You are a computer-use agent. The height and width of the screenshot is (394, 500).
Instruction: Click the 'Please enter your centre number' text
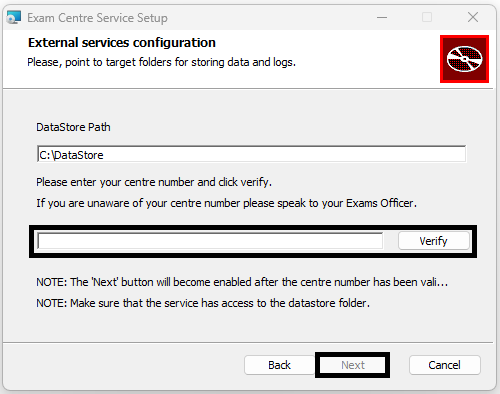pos(154,182)
